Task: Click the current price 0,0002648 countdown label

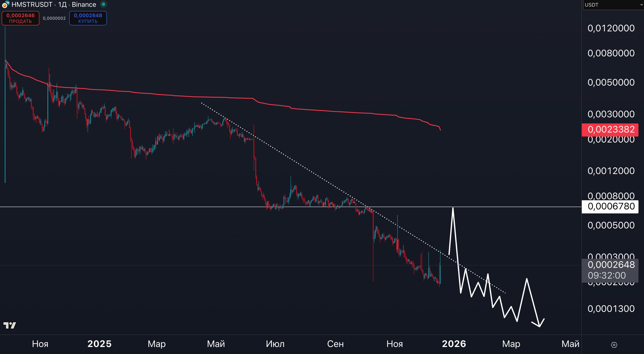Action: [x=610, y=270]
